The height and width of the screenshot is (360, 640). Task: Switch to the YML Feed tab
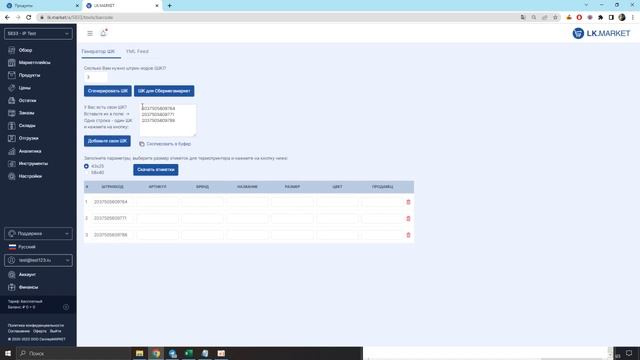[137, 51]
